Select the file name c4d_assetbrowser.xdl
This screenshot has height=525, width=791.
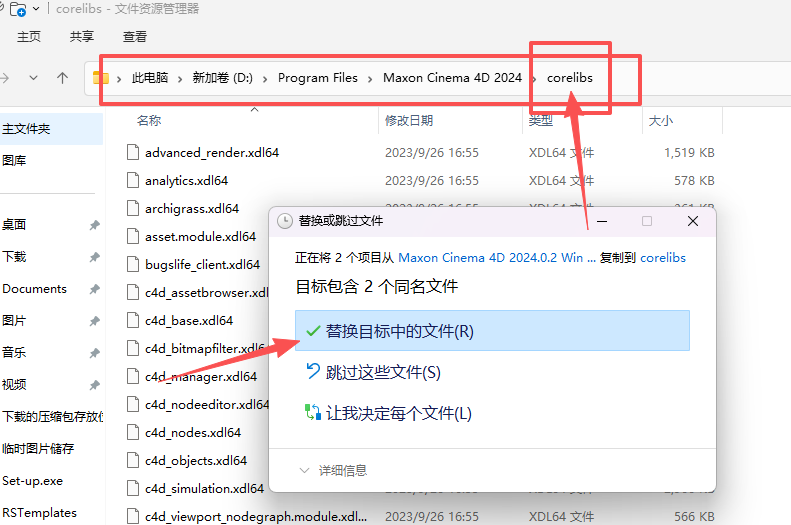206,293
